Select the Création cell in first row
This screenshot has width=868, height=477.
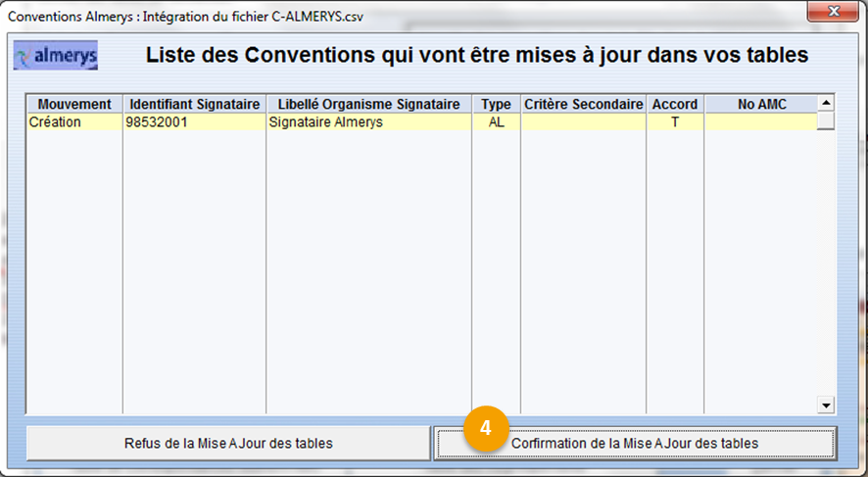coord(74,121)
